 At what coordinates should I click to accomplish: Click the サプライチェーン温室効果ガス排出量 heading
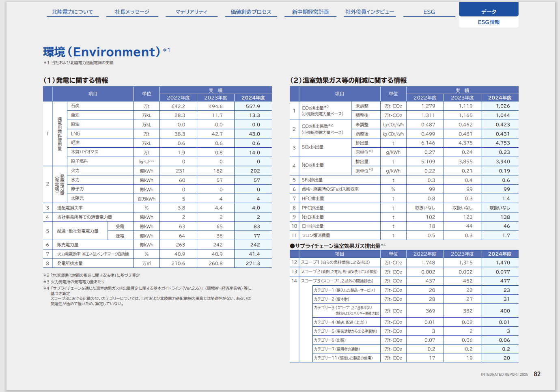pyautogui.click(x=338, y=246)
